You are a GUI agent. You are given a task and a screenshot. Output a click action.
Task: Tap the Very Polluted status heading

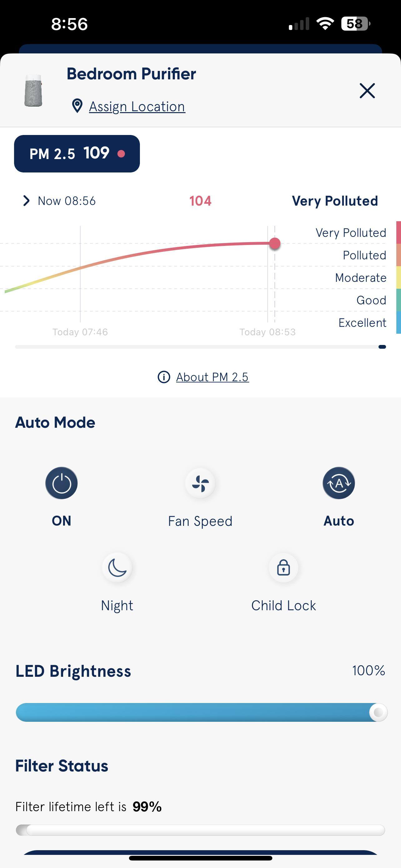pyautogui.click(x=335, y=201)
